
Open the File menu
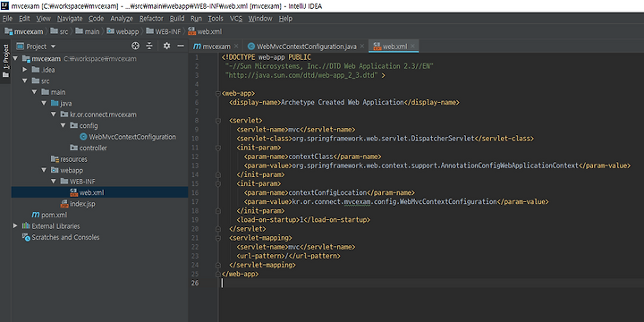click(7, 19)
